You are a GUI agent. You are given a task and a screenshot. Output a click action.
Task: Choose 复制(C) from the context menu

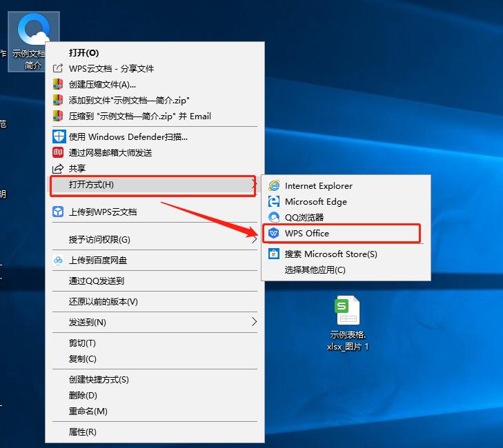(155, 358)
